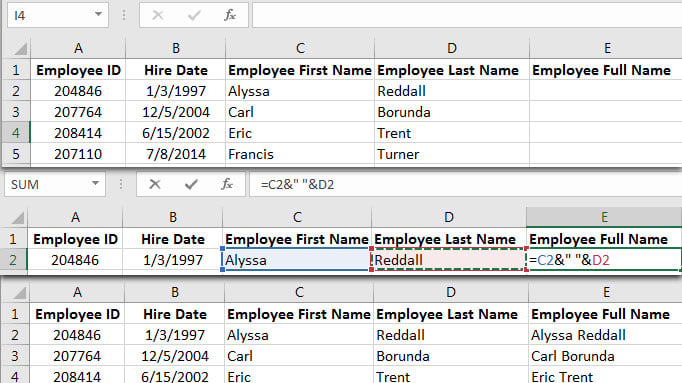
Task: Click Carl Borunda full name cell
Action: tap(605, 356)
